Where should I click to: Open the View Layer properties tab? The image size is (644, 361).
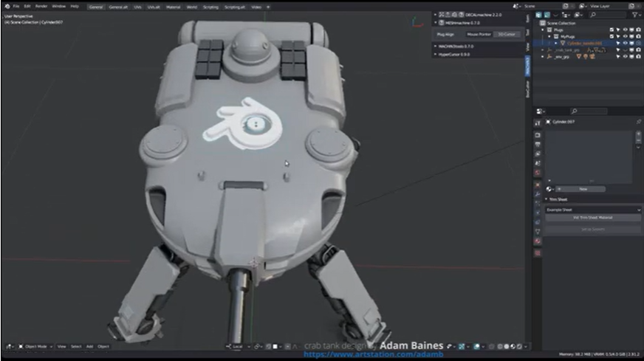538,154
